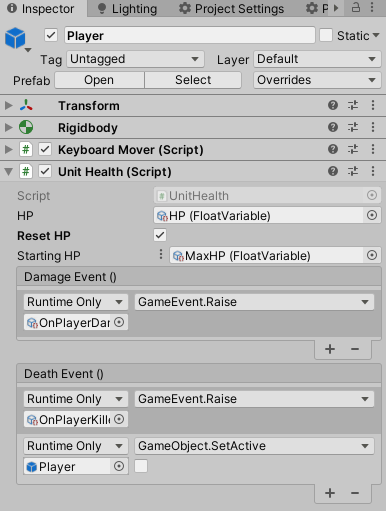Image resolution: width=386 pixels, height=511 pixels.
Task: Remove a listener from Death Event
Action: (x=355, y=493)
